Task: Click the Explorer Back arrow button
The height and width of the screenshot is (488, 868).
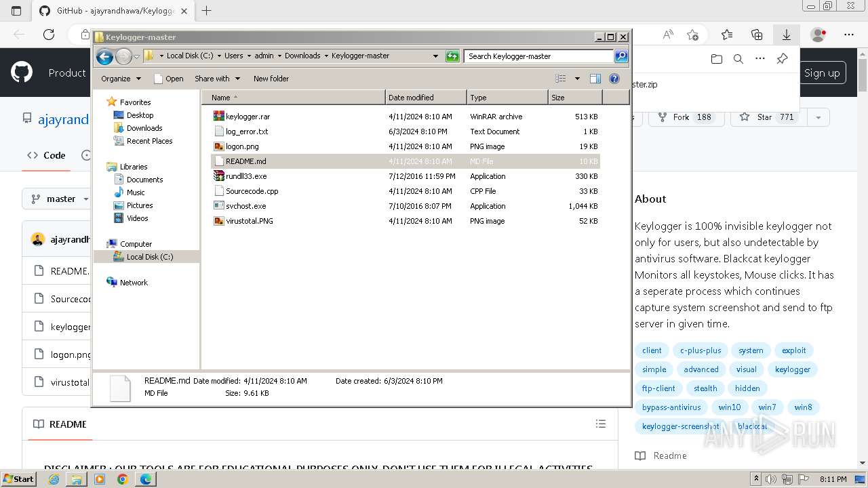Action: point(104,56)
